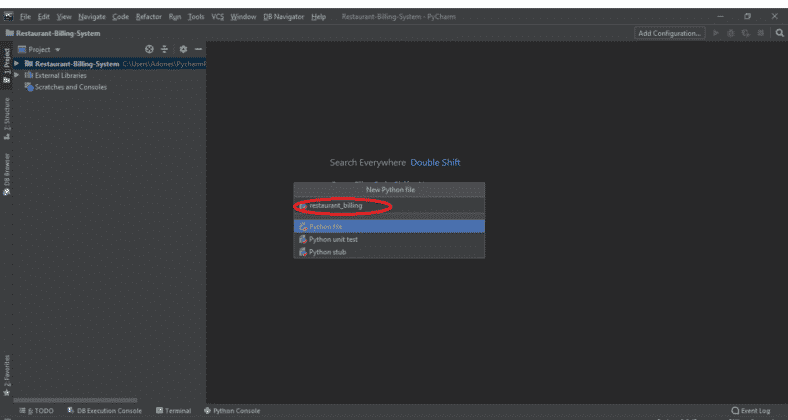788x420 pixels.
Task: Toggle the DB Browser side panel
Action: tap(6, 173)
